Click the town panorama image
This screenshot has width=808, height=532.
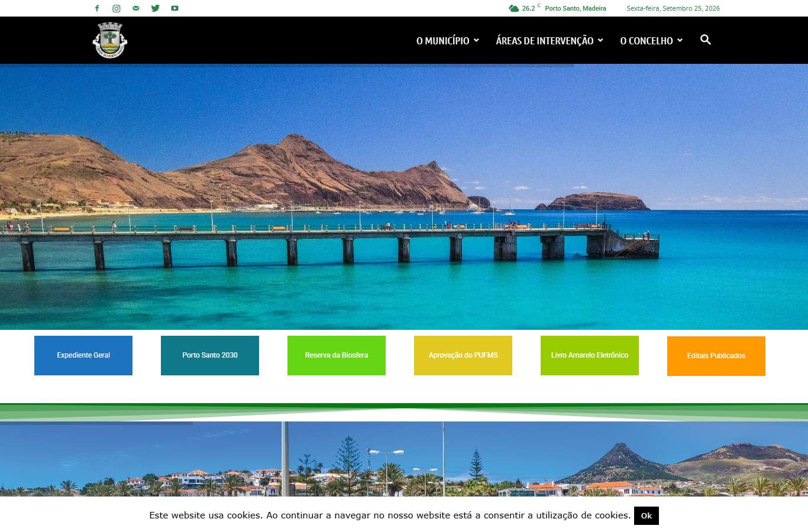(404, 459)
